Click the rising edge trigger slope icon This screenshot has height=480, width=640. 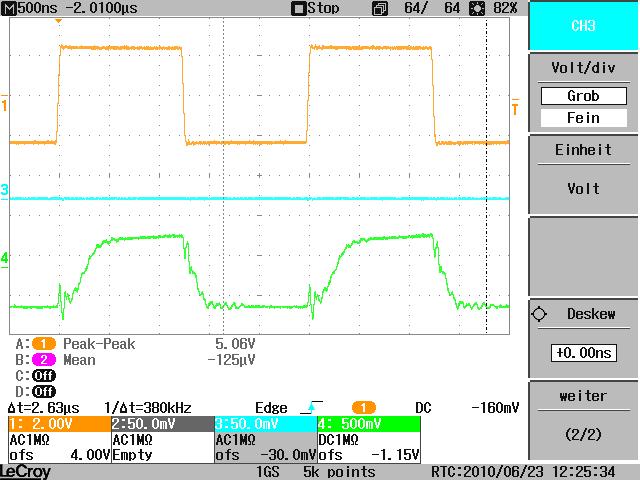point(311,407)
